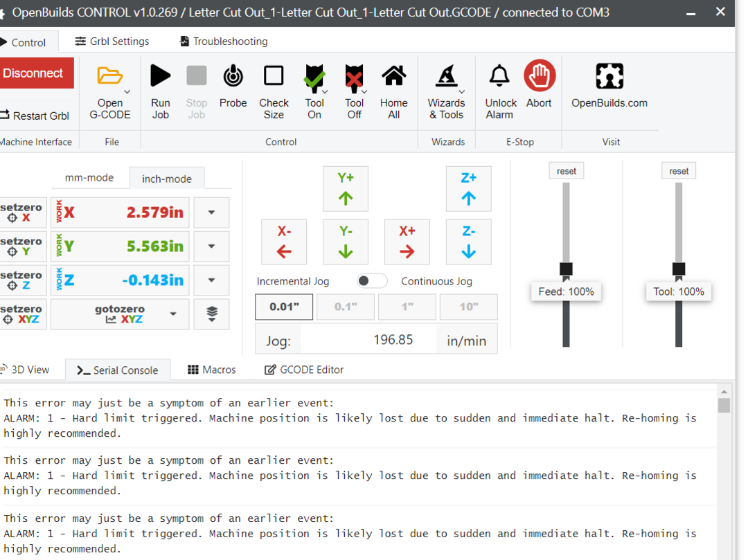Jog Z axis up with Z+ arrow
The image size is (748, 560).
[468, 188]
